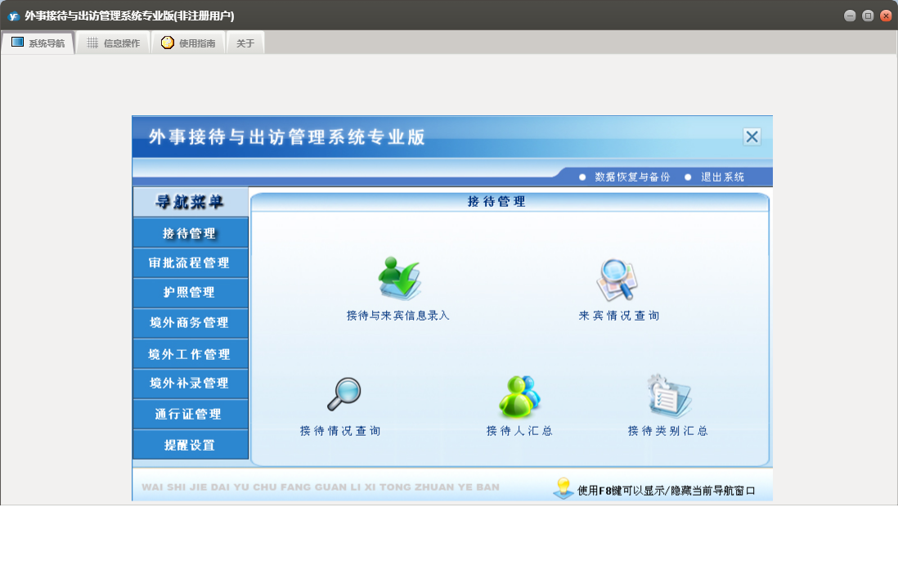Click the 信息操作 grid icon
Image resolution: width=898 pixels, height=588 pixels.
click(x=92, y=43)
